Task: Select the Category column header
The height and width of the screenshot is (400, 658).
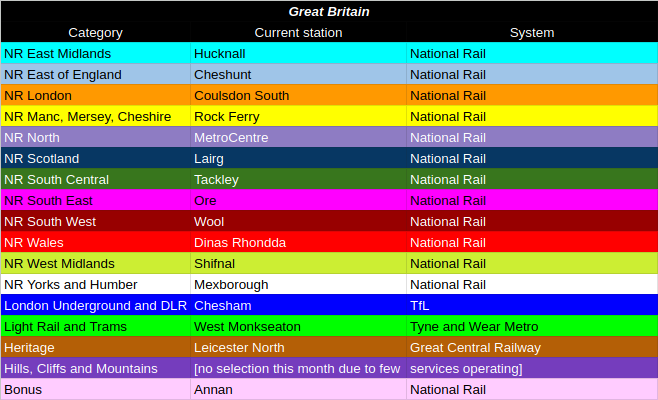Action: click(x=96, y=32)
